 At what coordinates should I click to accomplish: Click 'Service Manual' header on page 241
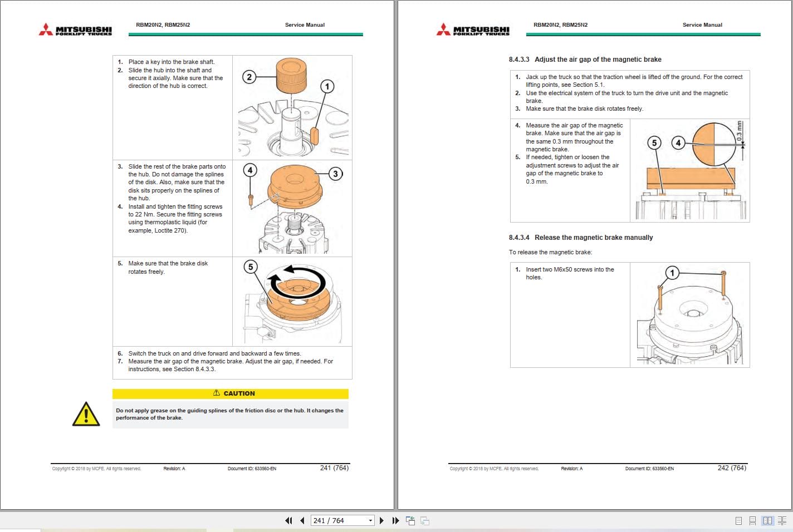(305, 25)
